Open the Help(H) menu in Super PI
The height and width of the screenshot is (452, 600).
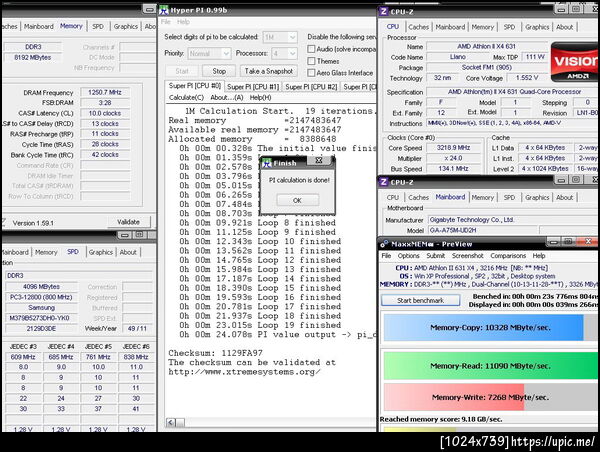pos(261,98)
